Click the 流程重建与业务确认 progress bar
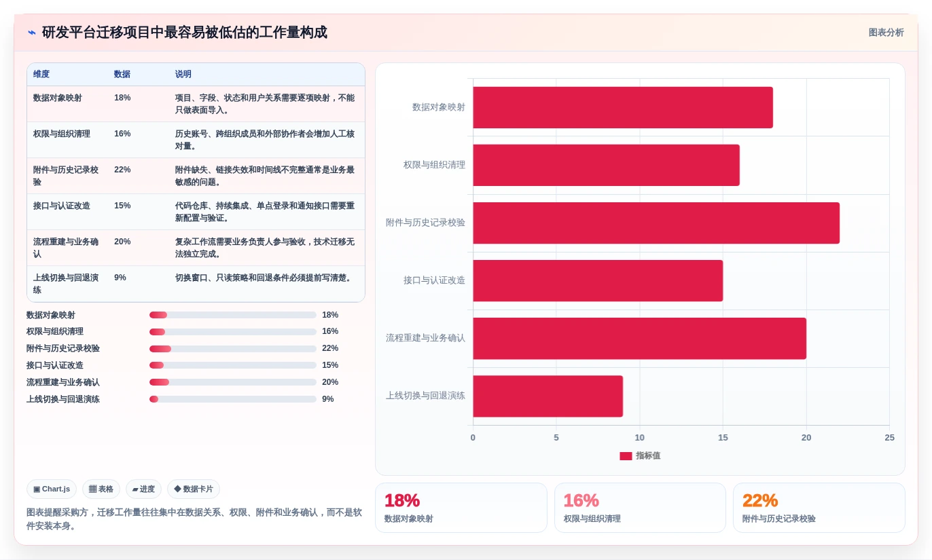 (233, 382)
